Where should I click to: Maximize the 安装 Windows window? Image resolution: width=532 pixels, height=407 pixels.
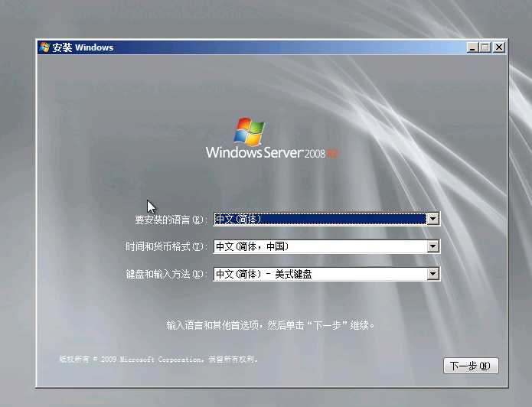[485, 47]
